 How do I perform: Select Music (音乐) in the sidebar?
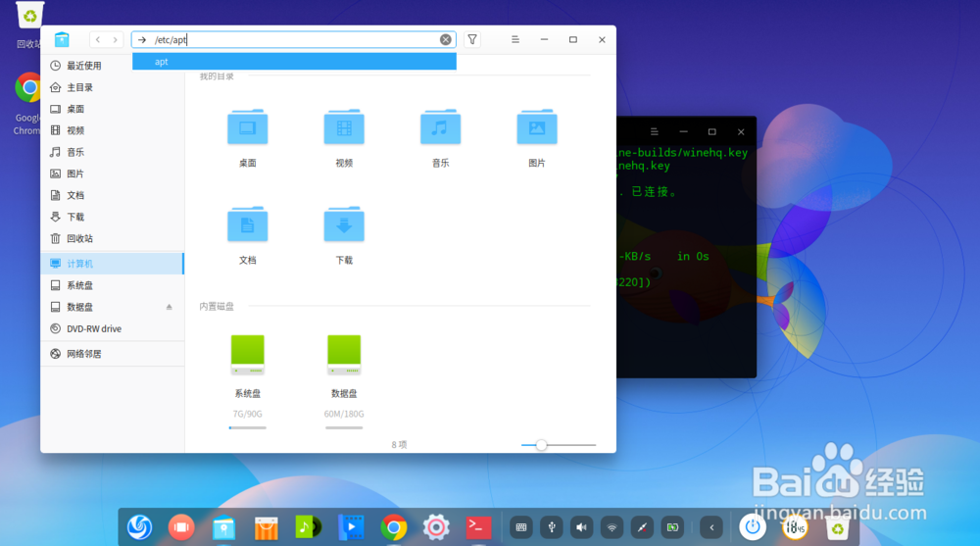pyautogui.click(x=113, y=152)
